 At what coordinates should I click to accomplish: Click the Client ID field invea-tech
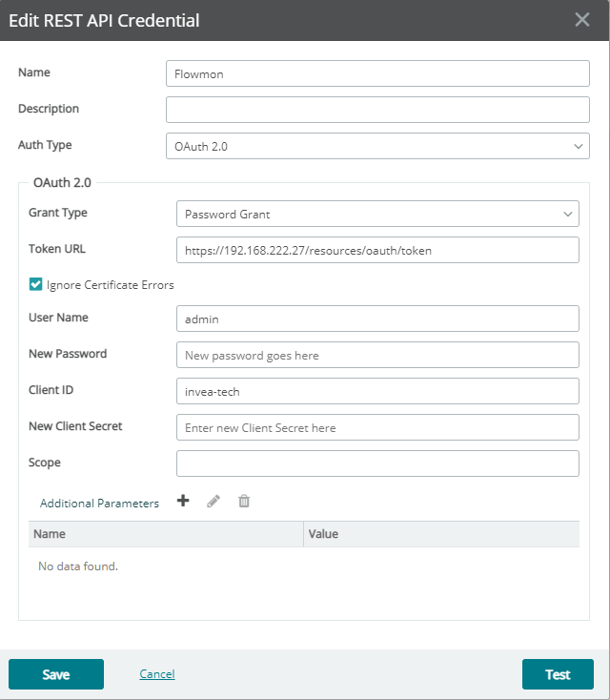point(377,391)
